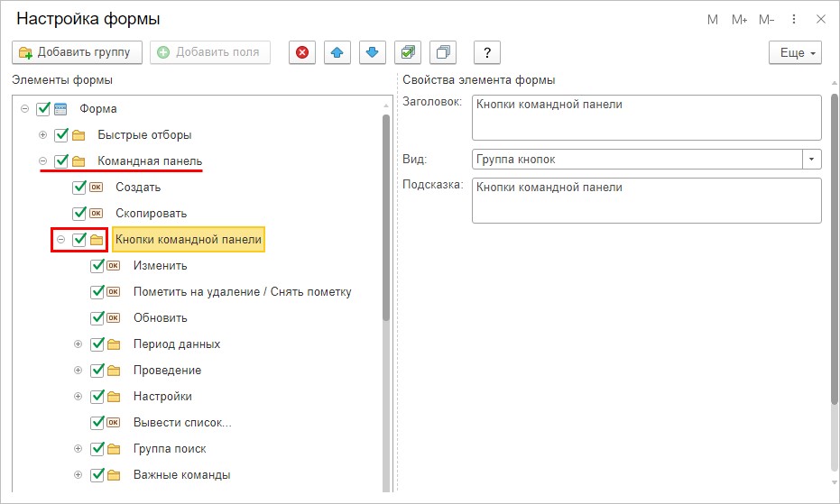Open help with question mark button
Screen dimensions: 840x504
487,52
